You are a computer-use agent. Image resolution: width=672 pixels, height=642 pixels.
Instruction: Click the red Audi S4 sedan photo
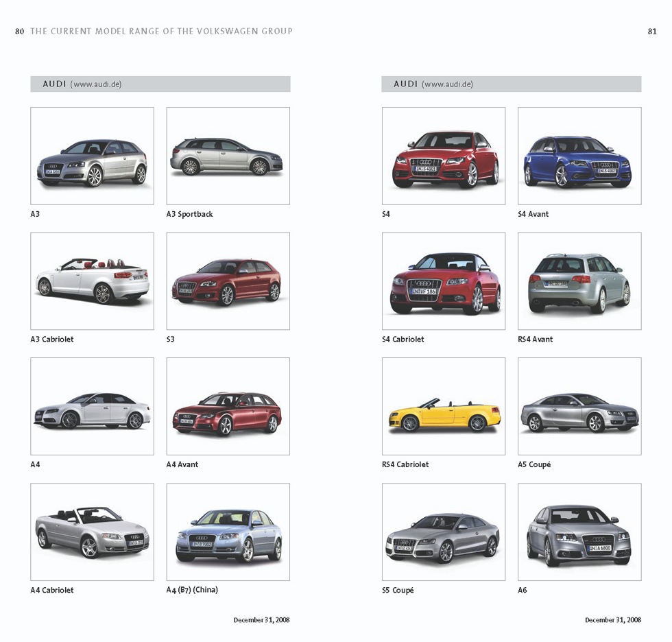(x=444, y=156)
